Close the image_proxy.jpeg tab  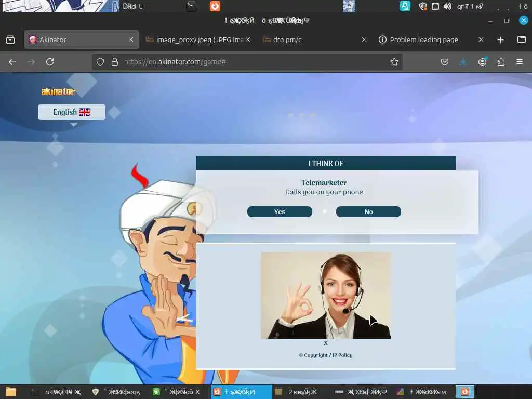coord(248,39)
